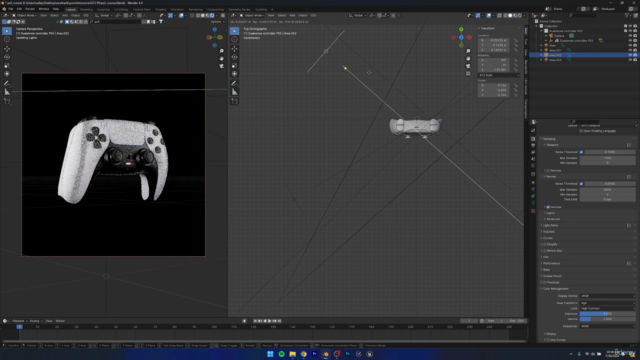Switch to the Shading workspace tab

tap(160, 9)
